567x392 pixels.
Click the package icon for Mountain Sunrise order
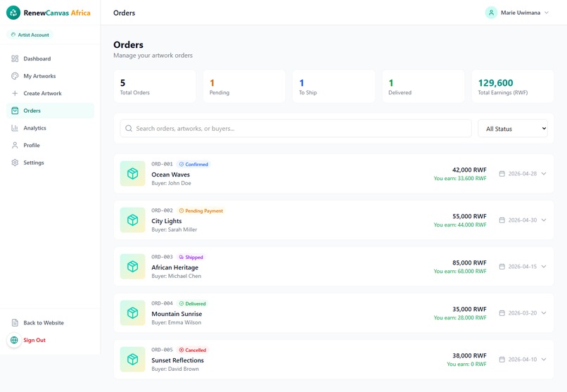pyautogui.click(x=133, y=312)
